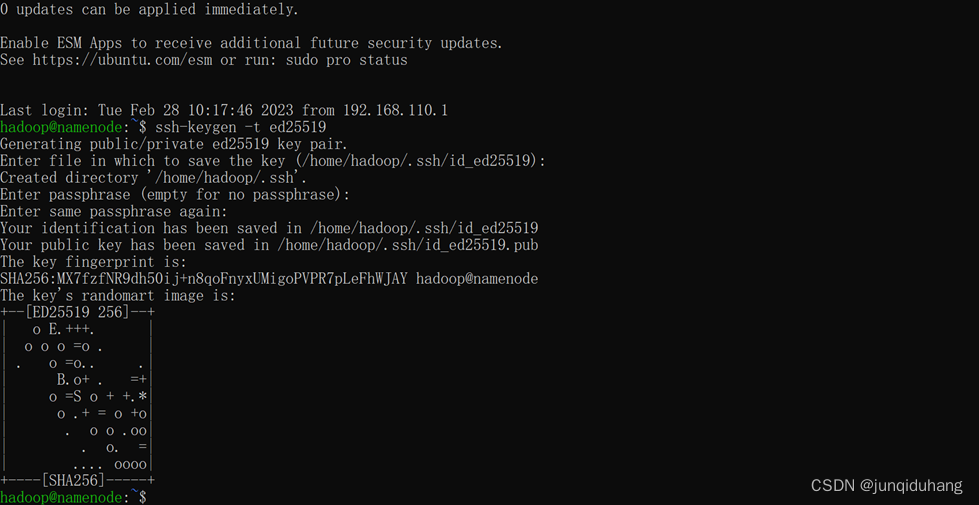
Task: Click the CSDN @junqiduhang watermark
Action: point(886,485)
